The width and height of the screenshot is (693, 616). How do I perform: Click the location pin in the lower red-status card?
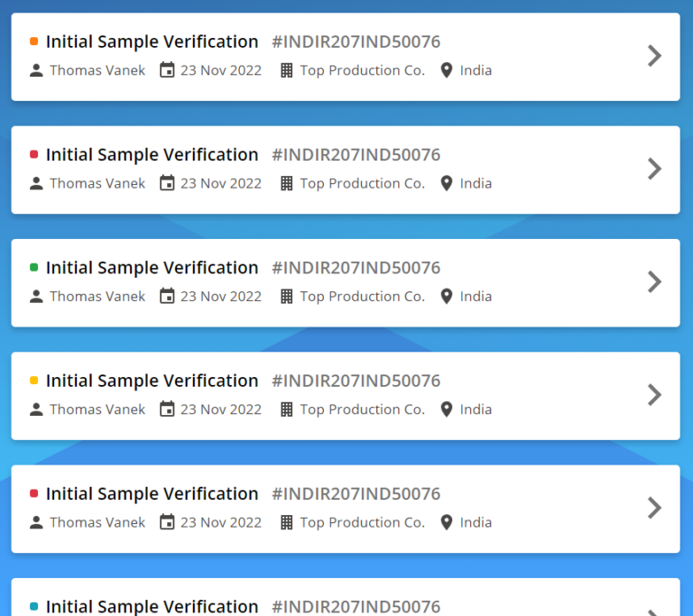[446, 522]
